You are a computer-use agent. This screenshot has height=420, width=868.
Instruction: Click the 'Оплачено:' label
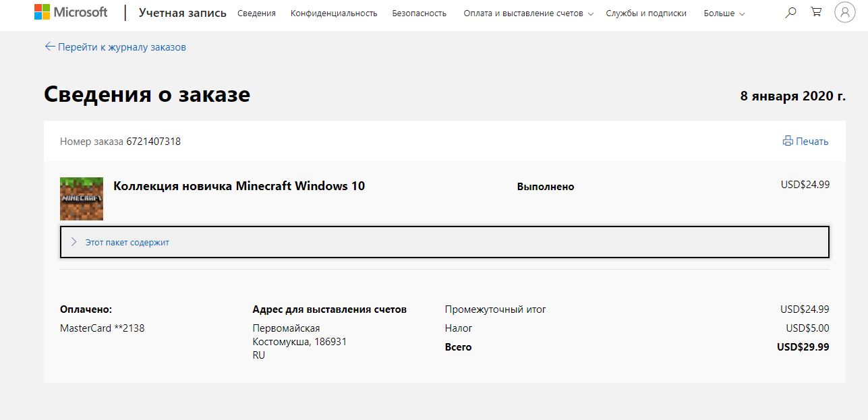[x=86, y=309]
